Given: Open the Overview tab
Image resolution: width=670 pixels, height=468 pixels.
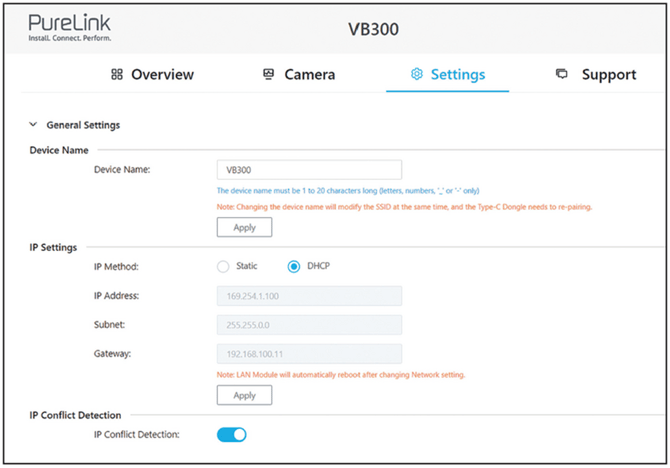Looking at the screenshot, I should point(153,74).
